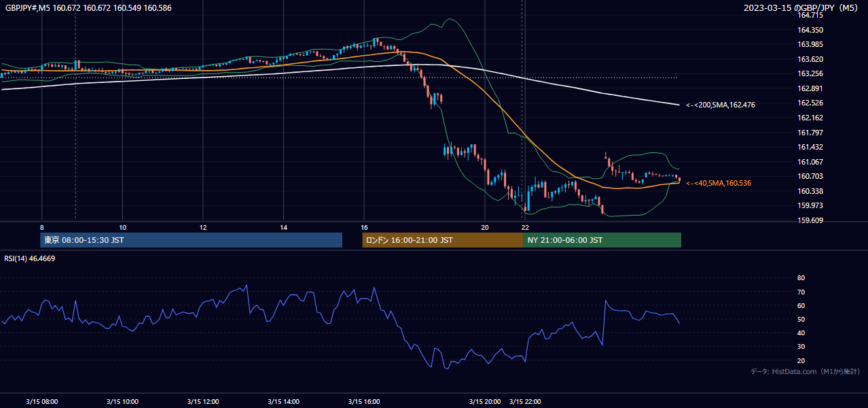Click price axis label 160.338
The height and width of the screenshot is (408, 868).
pos(810,191)
